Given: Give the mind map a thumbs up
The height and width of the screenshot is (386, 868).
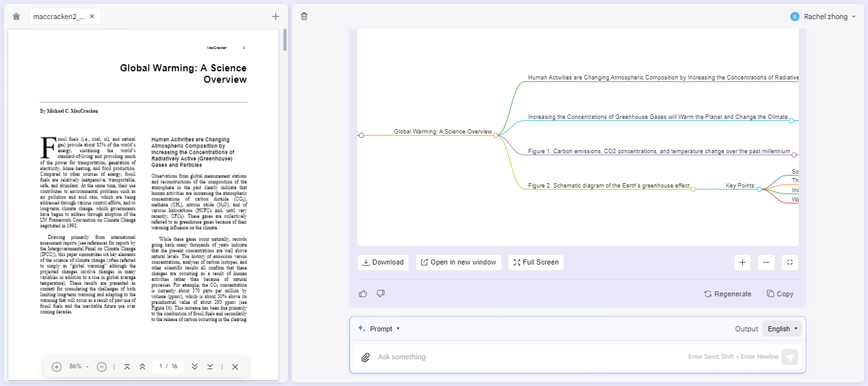Looking at the screenshot, I should (363, 293).
